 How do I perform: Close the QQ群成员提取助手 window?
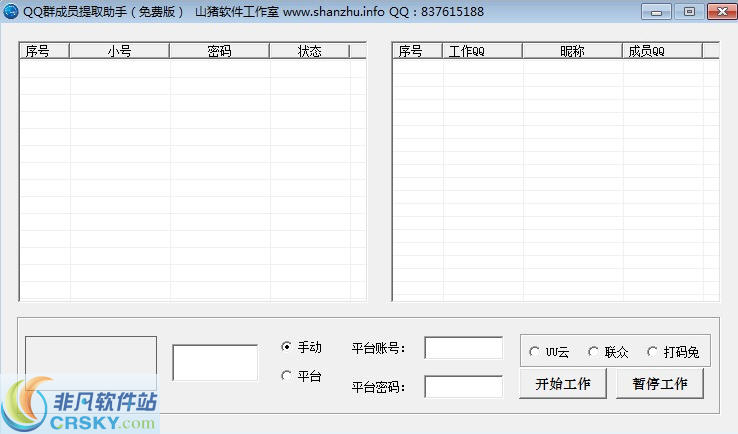tap(722, 12)
